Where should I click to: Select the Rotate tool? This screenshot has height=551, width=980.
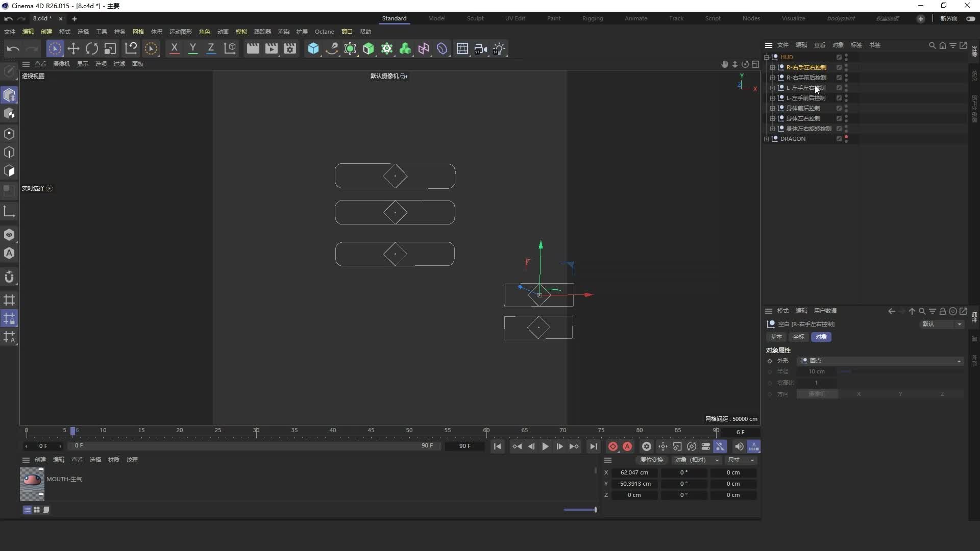(x=92, y=48)
